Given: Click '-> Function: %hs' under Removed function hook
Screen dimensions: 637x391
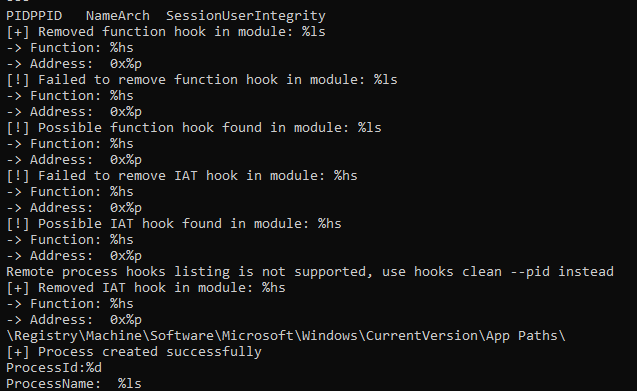Looking at the screenshot, I should [70, 48].
